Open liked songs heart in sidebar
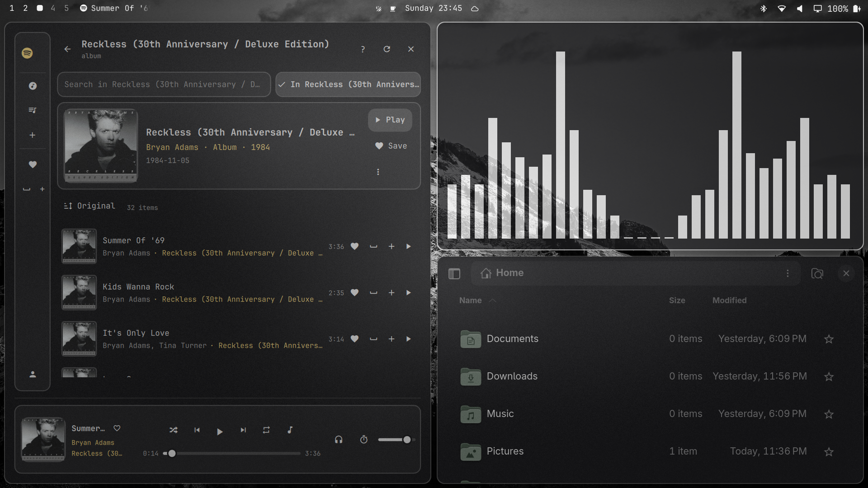 coord(33,164)
